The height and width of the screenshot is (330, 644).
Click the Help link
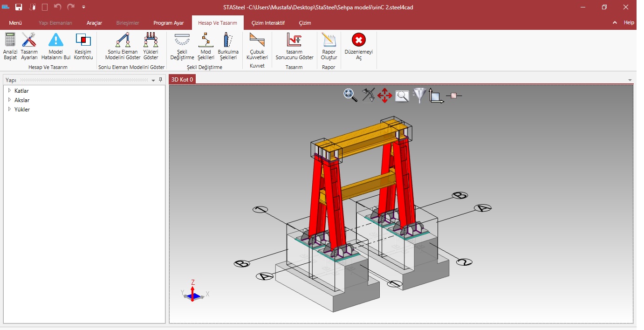629,22
